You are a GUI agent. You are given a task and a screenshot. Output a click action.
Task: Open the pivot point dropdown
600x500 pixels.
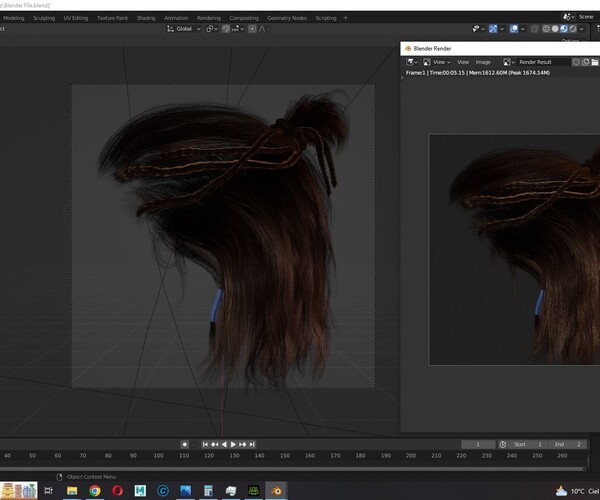[x=212, y=29]
